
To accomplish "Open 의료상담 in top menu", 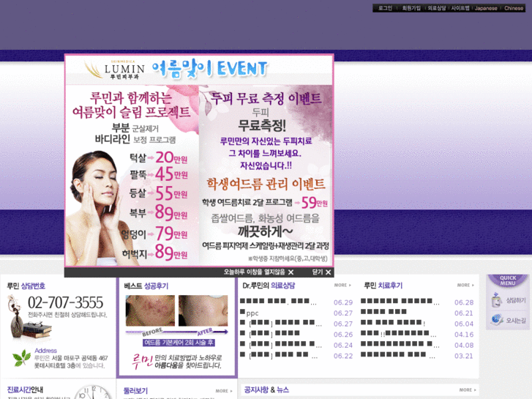I will coord(436,8).
